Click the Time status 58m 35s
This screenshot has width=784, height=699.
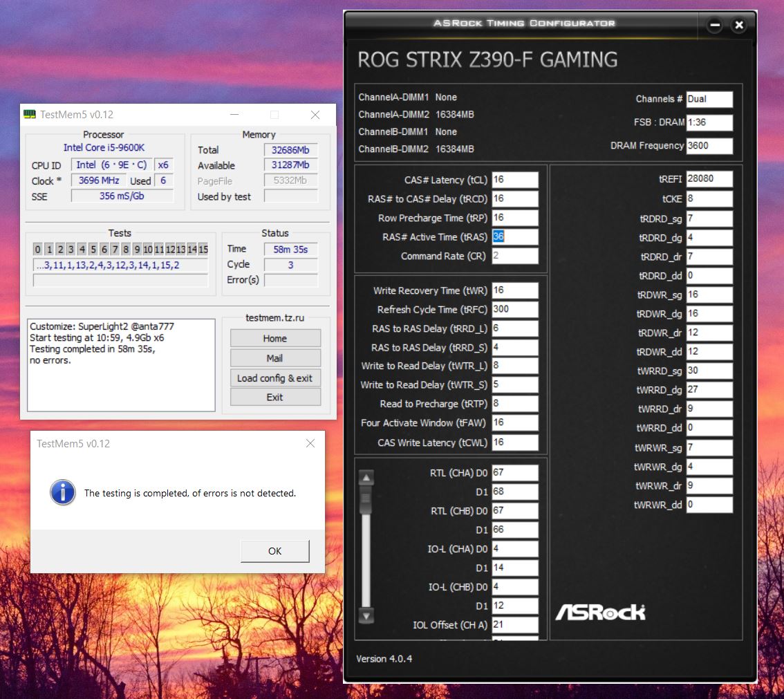click(x=290, y=249)
